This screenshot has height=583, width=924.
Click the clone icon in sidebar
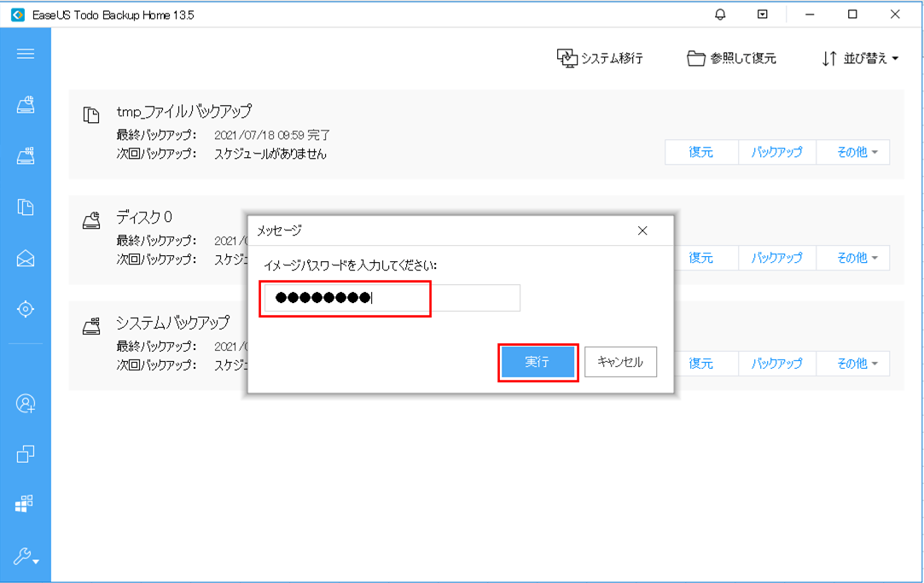26,454
